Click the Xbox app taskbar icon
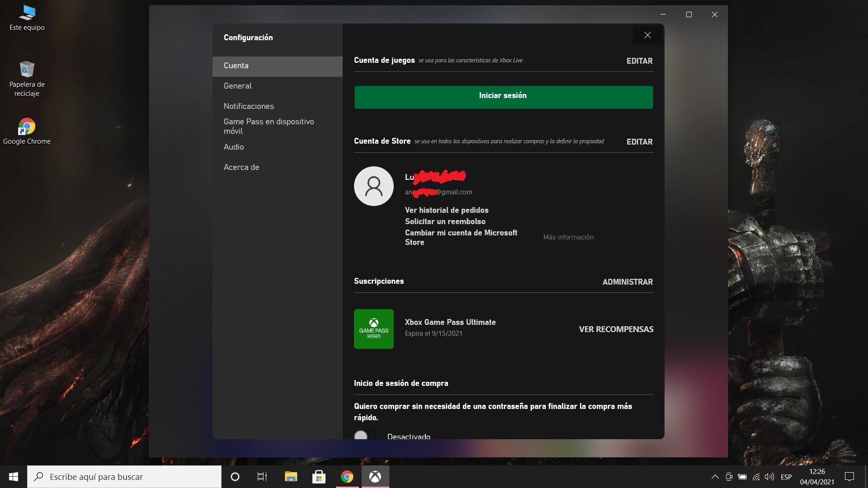This screenshot has width=868, height=488. point(375,477)
